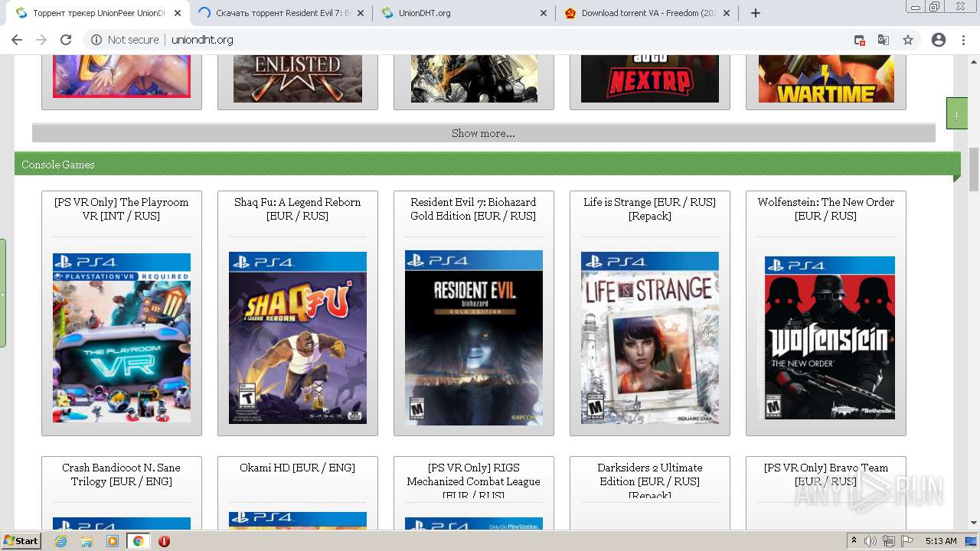Click the Life is Strange cover image

point(650,337)
